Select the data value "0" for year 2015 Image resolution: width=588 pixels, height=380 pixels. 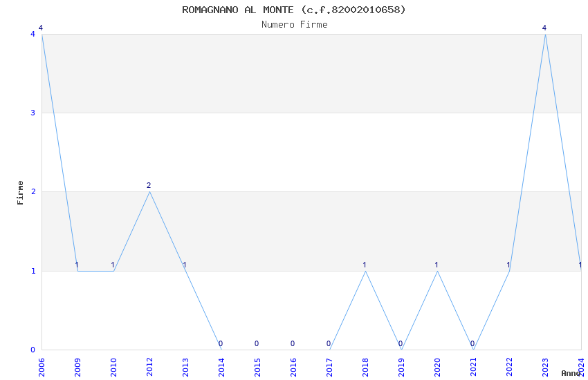(x=257, y=343)
